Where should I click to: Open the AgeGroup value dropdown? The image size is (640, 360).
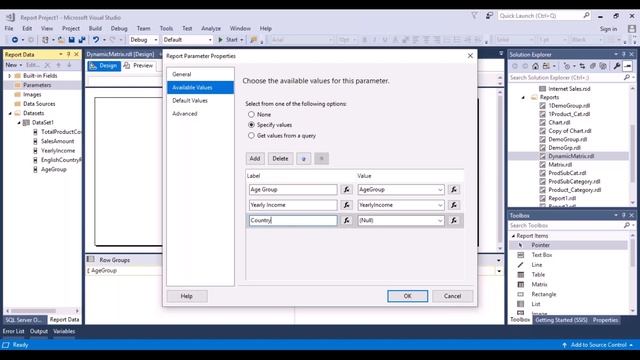[x=440, y=190]
